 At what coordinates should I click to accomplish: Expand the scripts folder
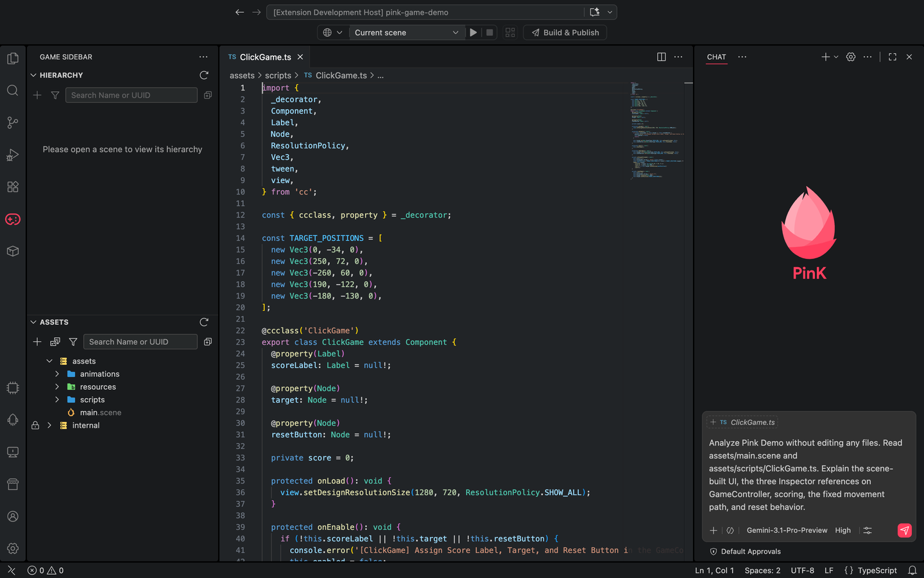57,399
